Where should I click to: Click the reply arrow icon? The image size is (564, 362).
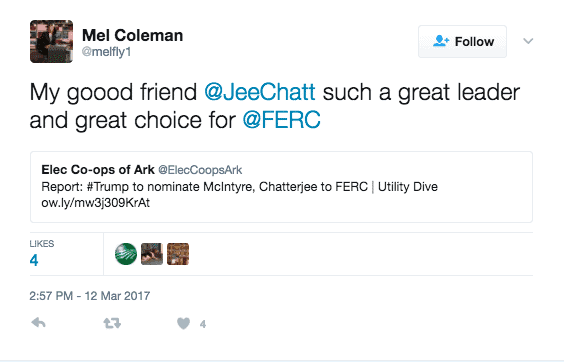click(x=38, y=323)
